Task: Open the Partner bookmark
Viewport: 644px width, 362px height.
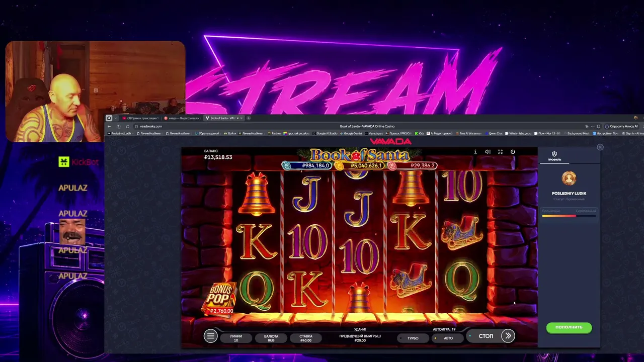Action: coord(274,133)
